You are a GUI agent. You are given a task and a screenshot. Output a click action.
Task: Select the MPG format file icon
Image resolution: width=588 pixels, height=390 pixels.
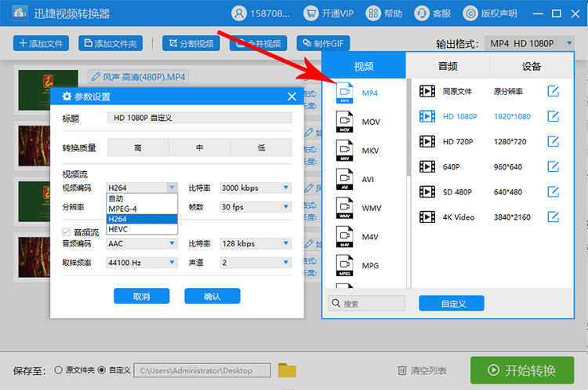click(x=345, y=265)
